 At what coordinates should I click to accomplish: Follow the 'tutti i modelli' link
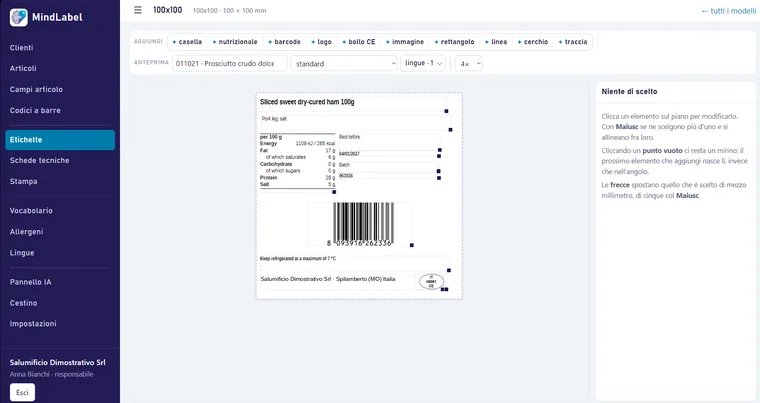(728, 11)
